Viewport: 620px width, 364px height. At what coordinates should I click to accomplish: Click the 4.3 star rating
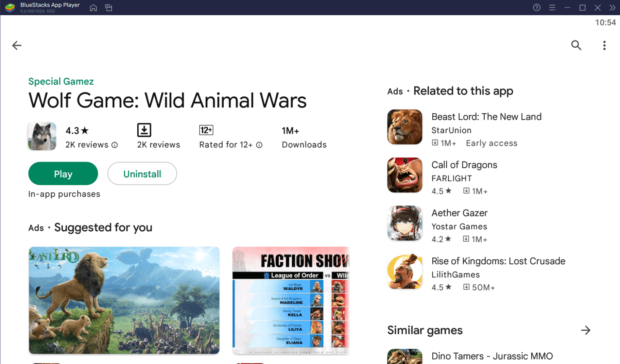[77, 131]
